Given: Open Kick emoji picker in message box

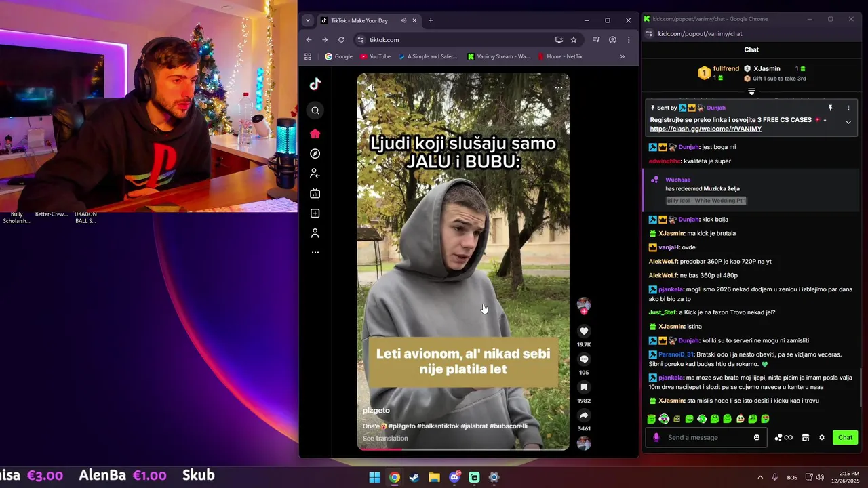Looking at the screenshot, I should 757,437.
